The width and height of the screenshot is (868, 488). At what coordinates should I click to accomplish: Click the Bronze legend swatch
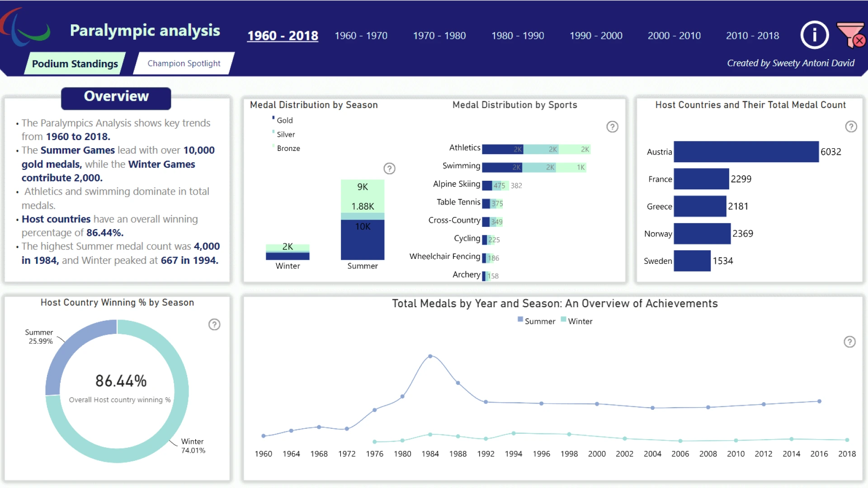[273, 146]
